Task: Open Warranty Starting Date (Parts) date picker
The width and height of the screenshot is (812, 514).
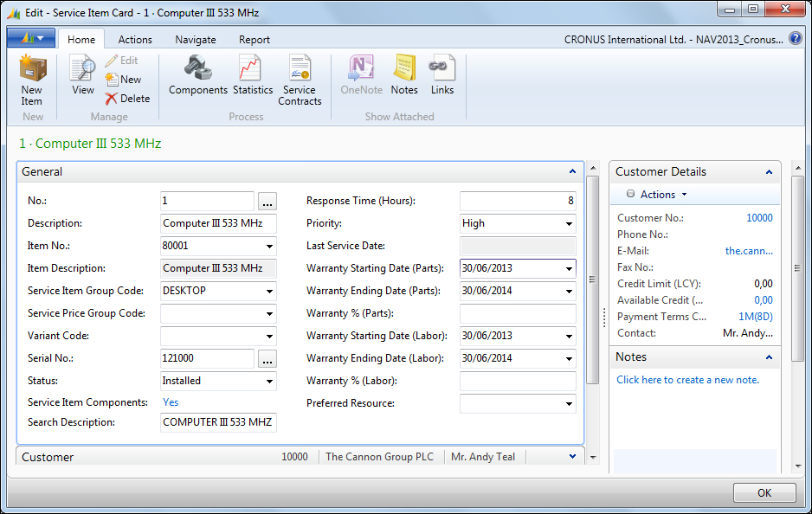Action: [569, 269]
